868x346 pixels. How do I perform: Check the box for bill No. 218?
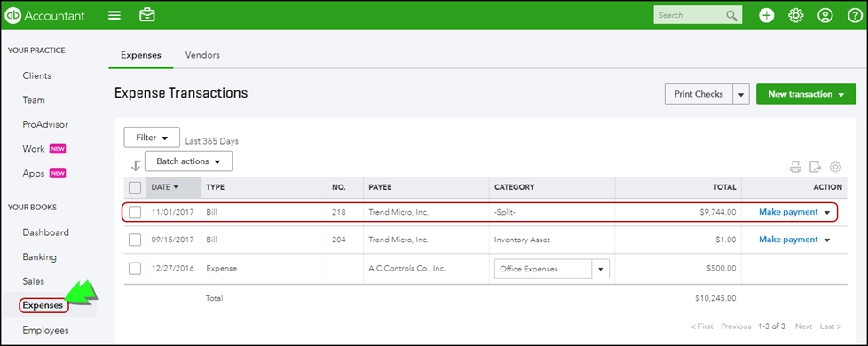(135, 212)
